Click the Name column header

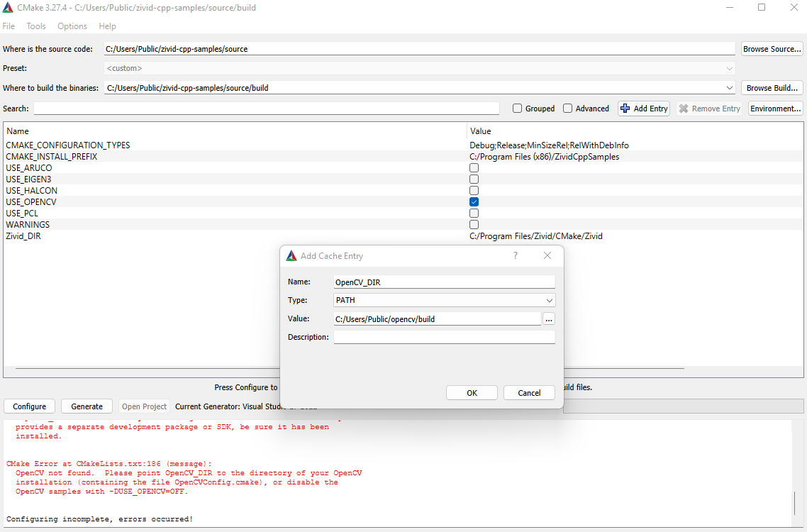(x=18, y=131)
